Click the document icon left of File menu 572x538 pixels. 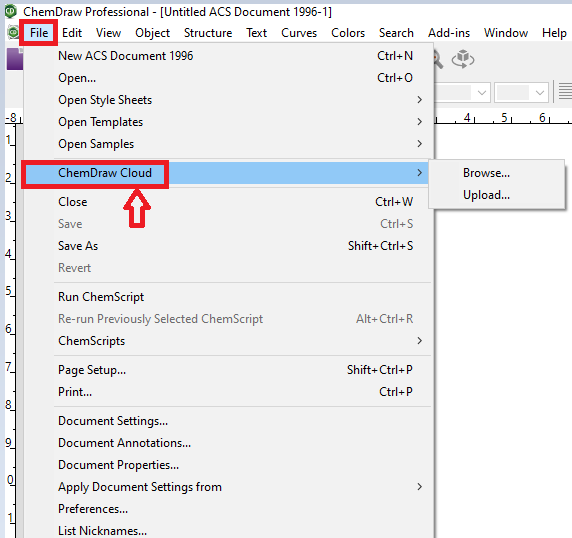(13, 32)
